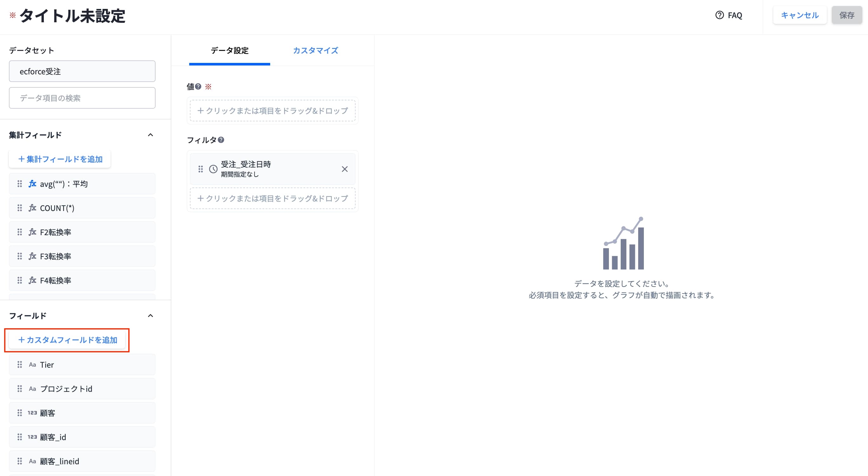Click ＋集計フィールドを追加 button
The height and width of the screenshot is (476, 868).
[60, 159]
